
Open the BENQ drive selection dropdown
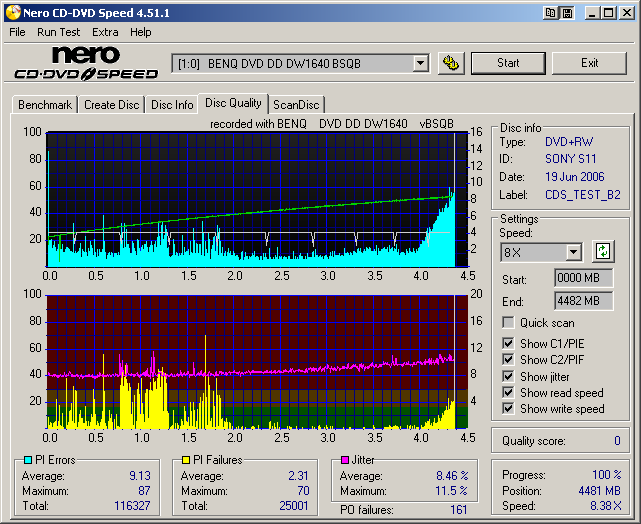pyautogui.click(x=421, y=63)
